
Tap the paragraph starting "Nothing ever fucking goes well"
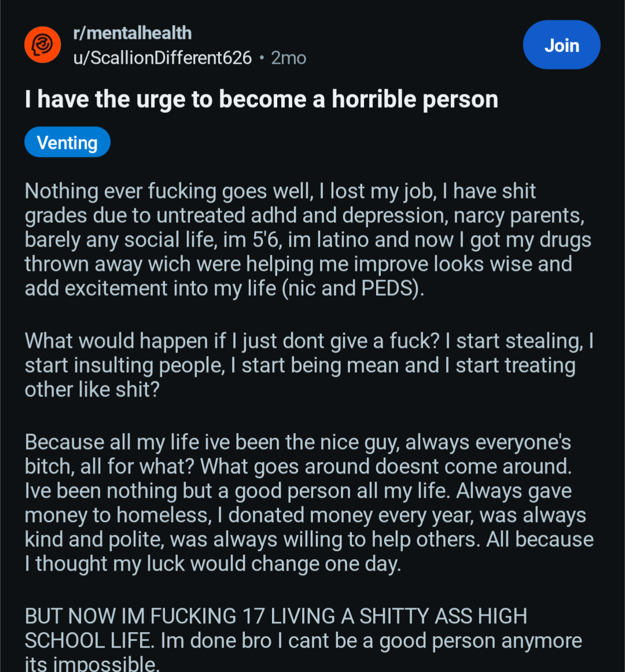(x=307, y=240)
